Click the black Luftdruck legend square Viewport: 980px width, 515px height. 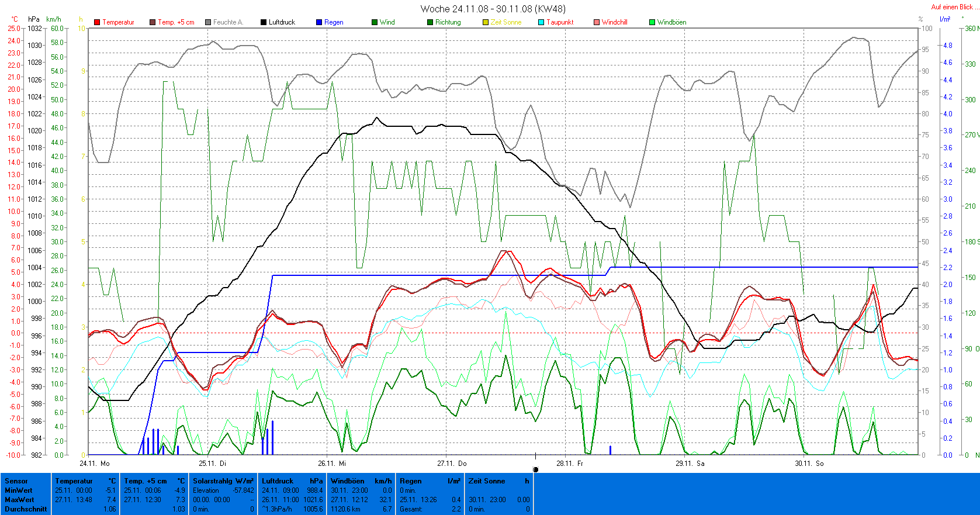click(264, 22)
